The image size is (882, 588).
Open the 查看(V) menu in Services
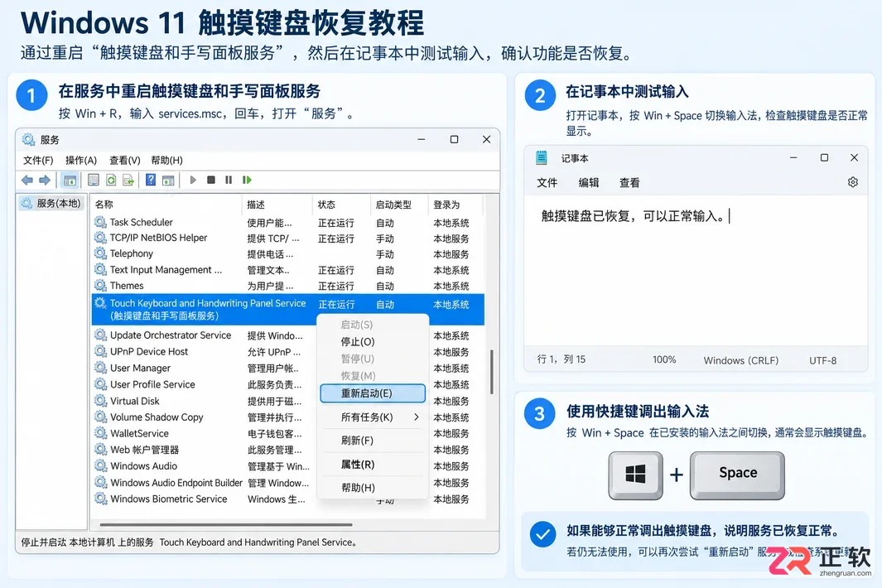coord(124,161)
